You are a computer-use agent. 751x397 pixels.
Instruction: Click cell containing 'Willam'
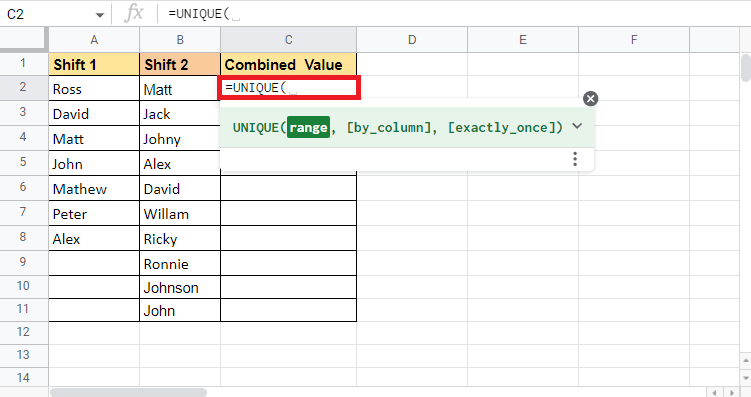pos(180,213)
